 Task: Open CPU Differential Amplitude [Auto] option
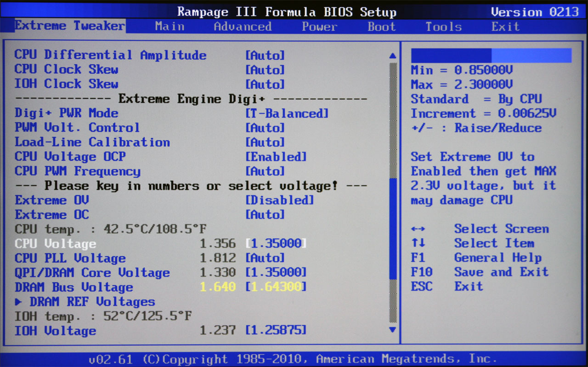[x=265, y=56]
